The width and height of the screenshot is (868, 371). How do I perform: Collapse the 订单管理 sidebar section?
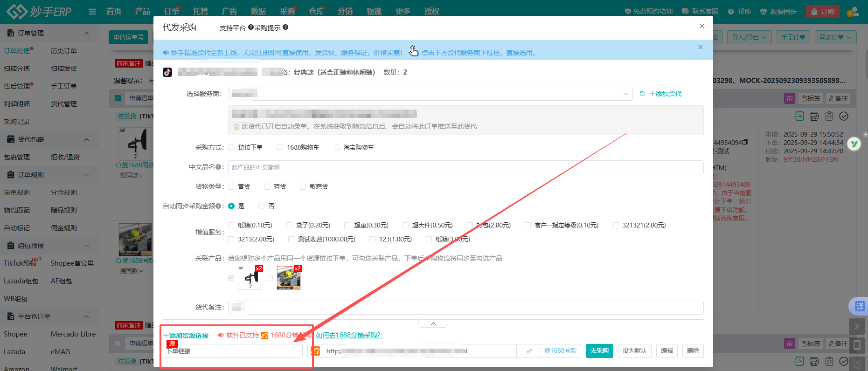86,33
